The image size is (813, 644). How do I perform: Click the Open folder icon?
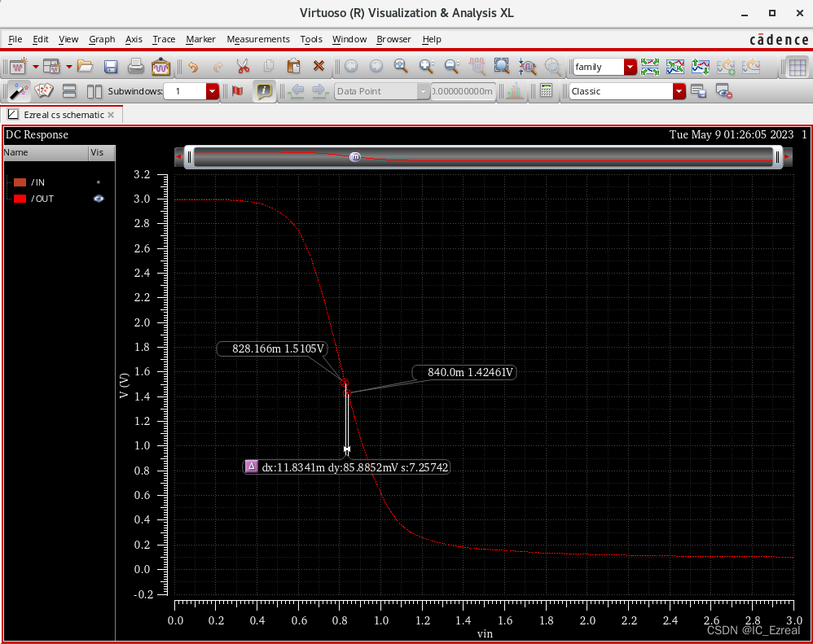[86, 67]
